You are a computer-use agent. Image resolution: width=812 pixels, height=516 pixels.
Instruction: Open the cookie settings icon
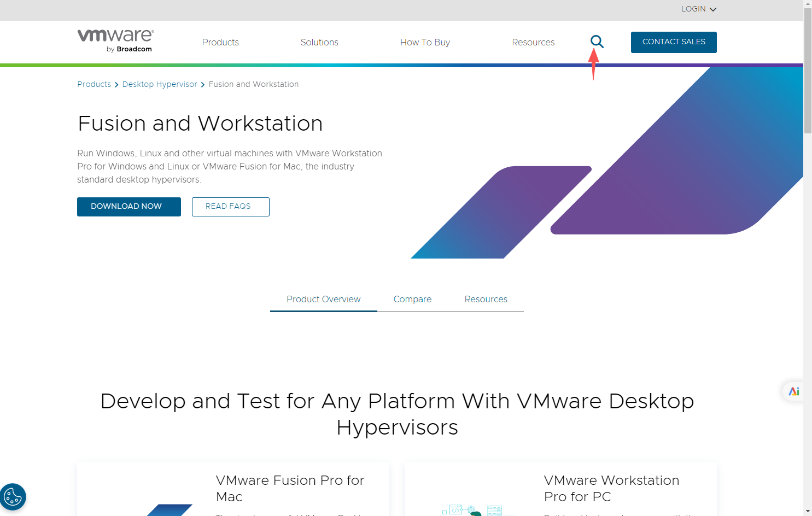tap(13, 497)
